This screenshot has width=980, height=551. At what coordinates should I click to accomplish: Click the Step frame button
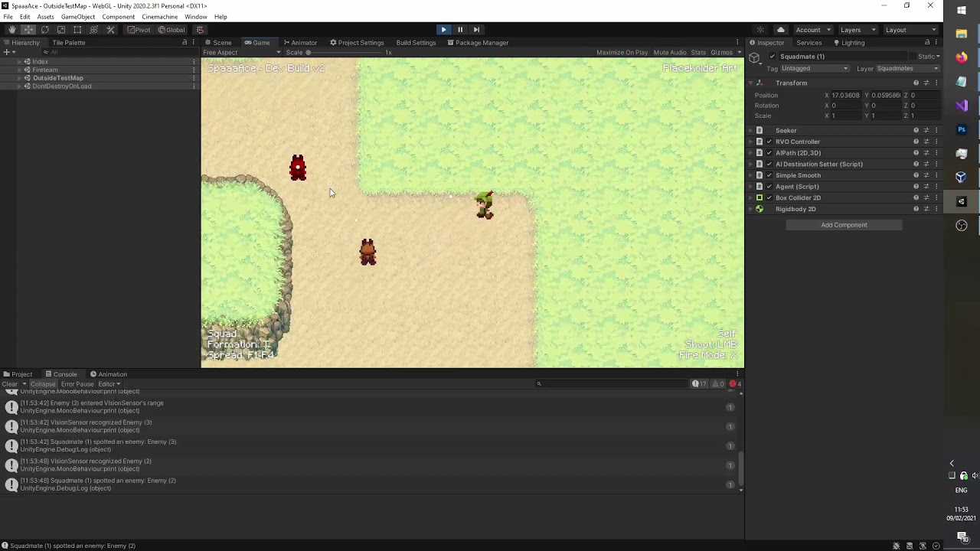pyautogui.click(x=476, y=30)
